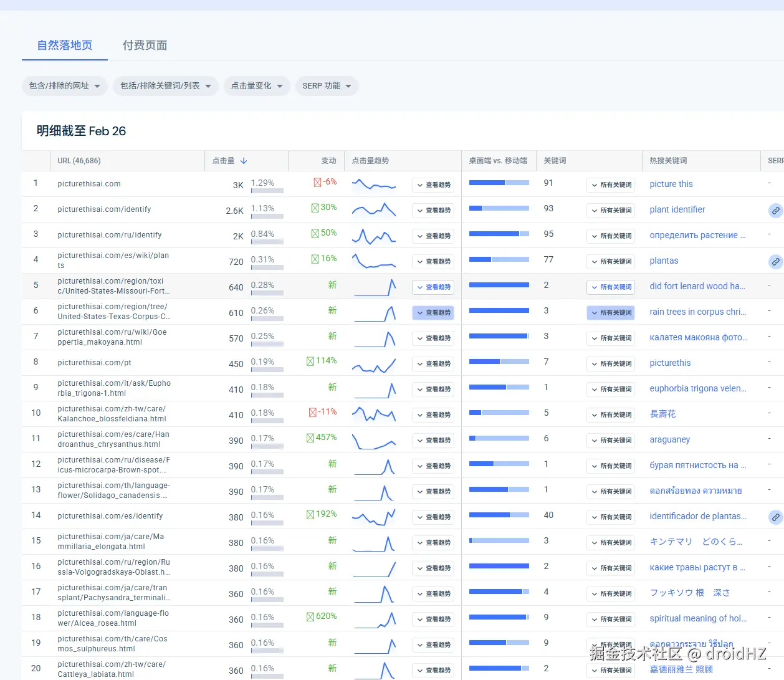Click the trend sparkline for picturethisai.com/pt row

point(374,365)
